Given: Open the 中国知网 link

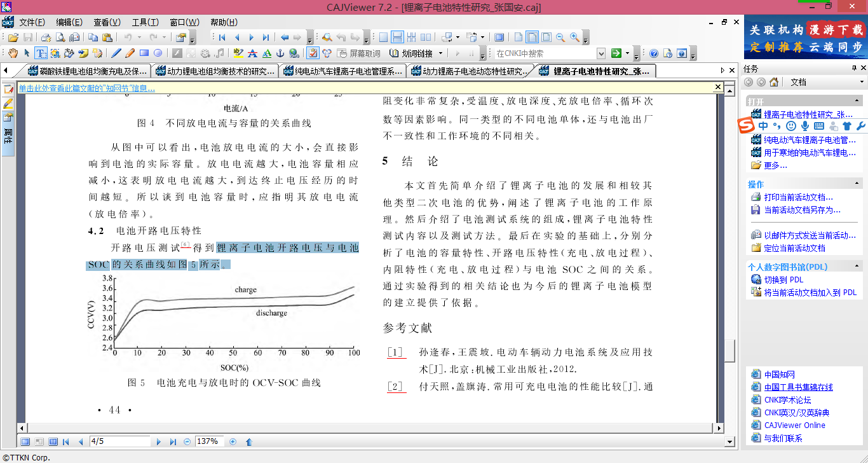Looking at the screenshot, I should [779, 375].
